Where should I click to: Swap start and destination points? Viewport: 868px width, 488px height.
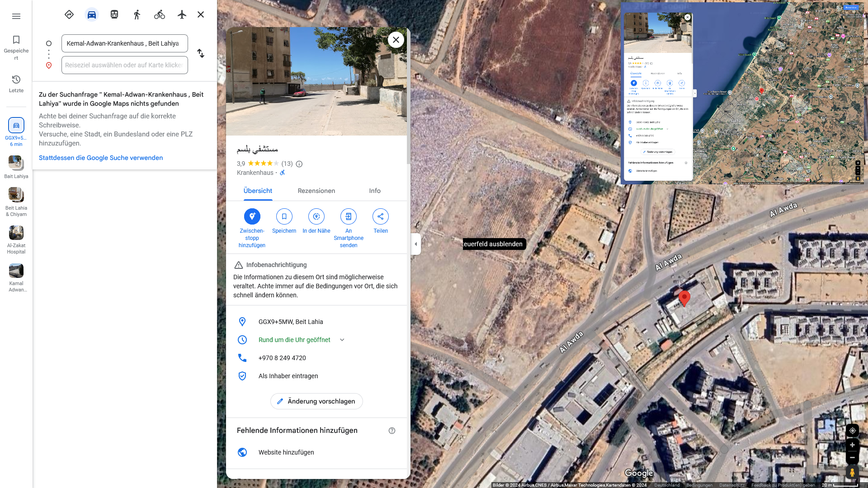[201, 53]
